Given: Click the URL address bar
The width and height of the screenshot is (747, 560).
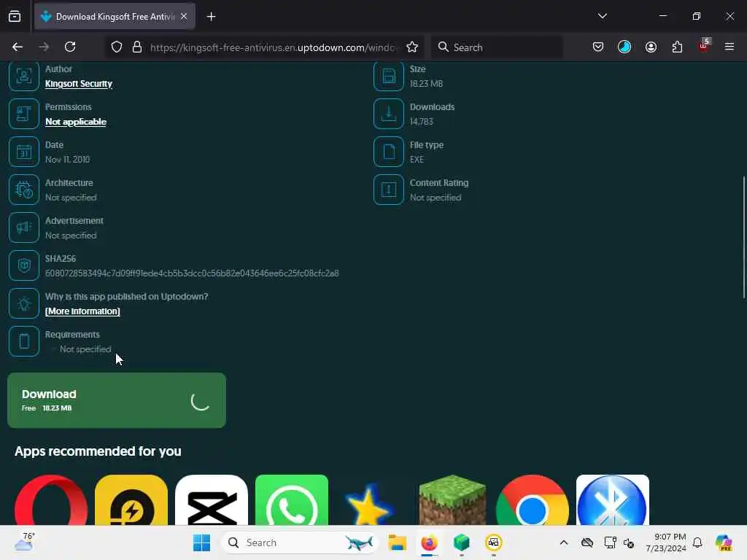Looking at the screenshot, I should [x=273, y=47].
